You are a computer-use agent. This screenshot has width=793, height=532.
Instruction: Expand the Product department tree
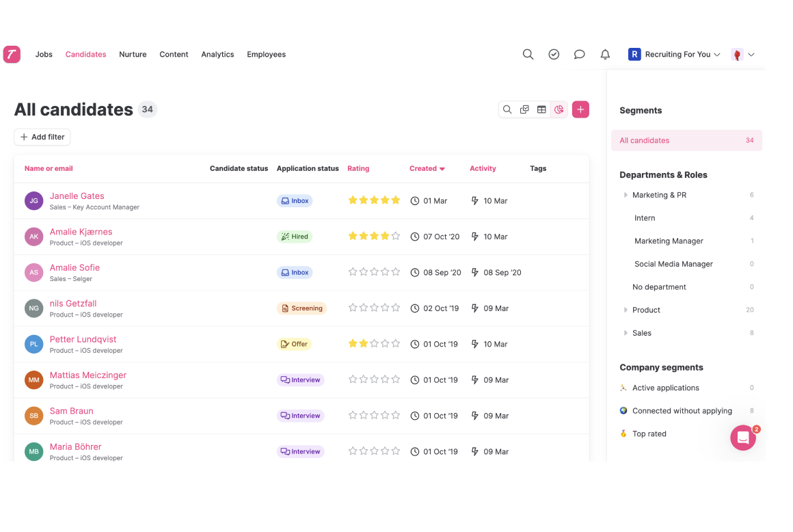tap(626, 310)
